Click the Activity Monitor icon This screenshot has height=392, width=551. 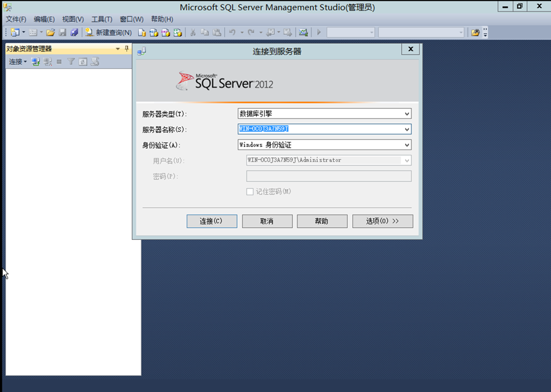pyautogui.click(x=303, y=32)
